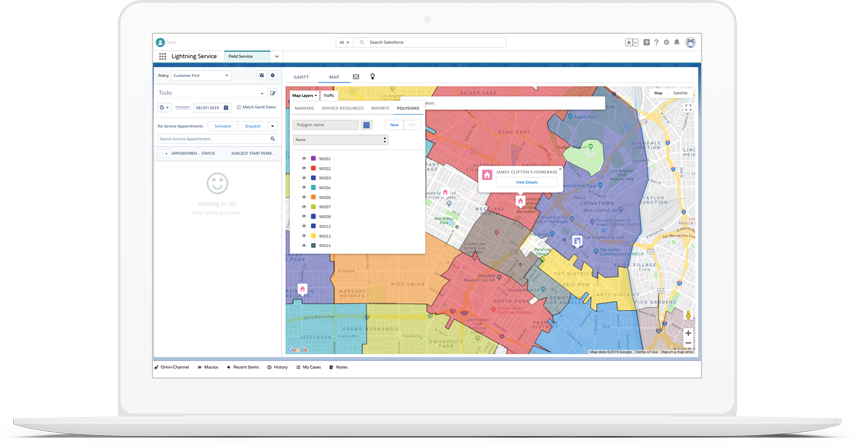
Task: Open the SERVICE RESOURCES layer tab
Action: point(343,108)
